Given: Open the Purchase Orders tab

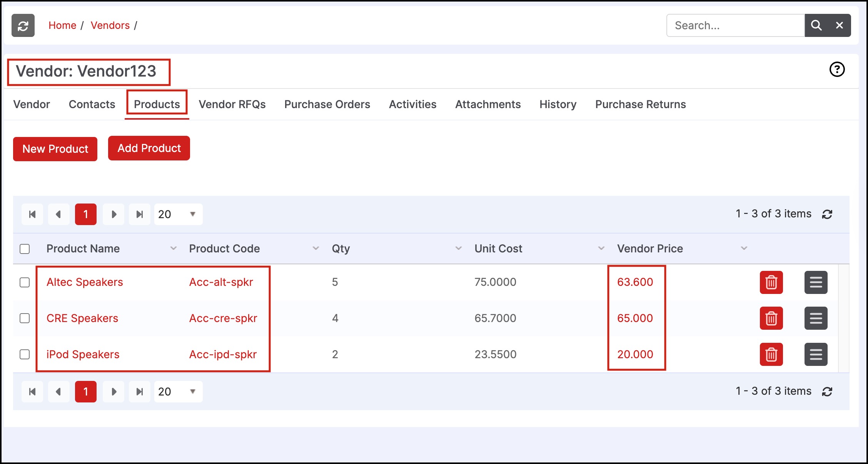Looking at the screenshot, I should pos(327,104).
